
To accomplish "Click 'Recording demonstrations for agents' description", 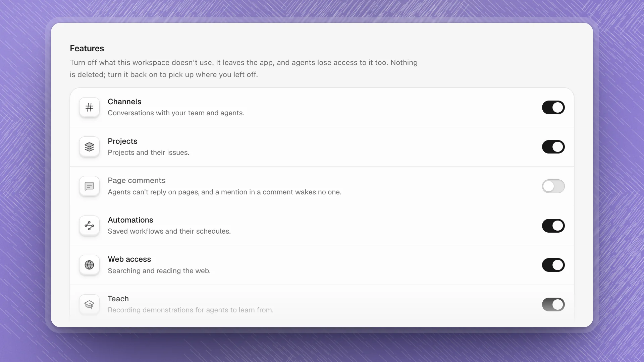I will tap(191, 310).
